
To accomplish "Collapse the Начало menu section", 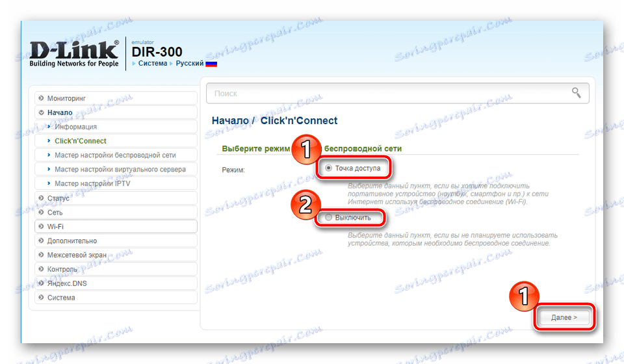I will click(116, 112).
